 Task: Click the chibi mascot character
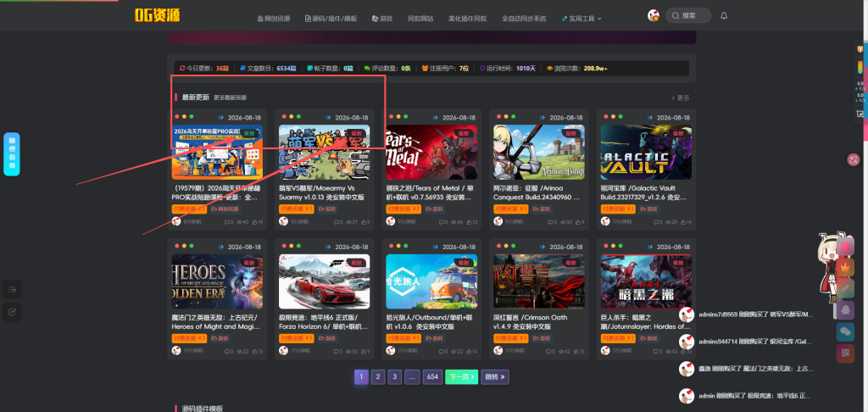tap(827, 268)
